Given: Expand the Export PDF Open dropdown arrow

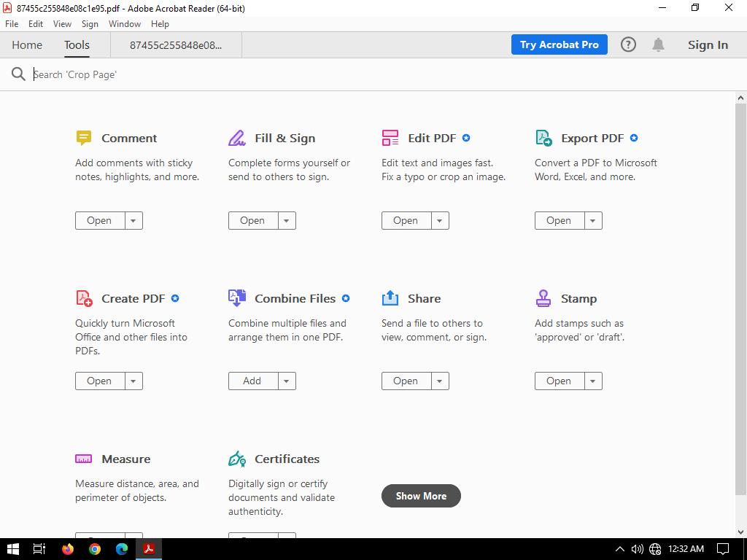Looking at the screenshot, I should [593, 220].
